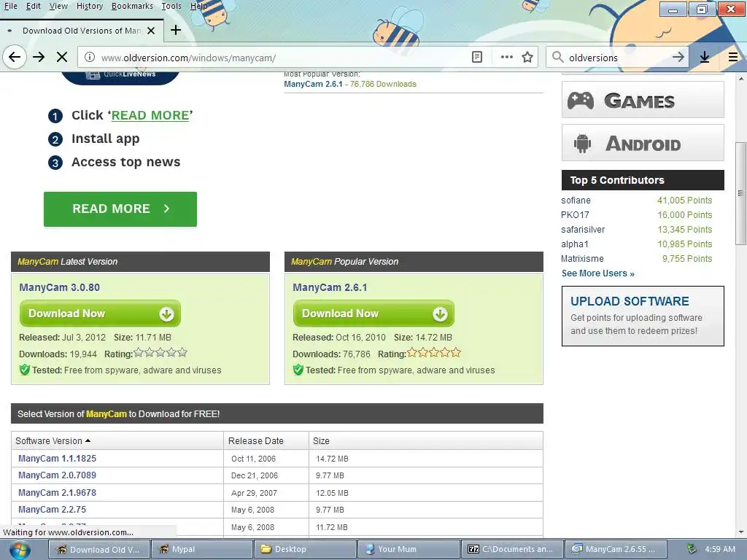Open the Help menu
Viewport: 747px width, 560px height.
click(x=198, y=6)
